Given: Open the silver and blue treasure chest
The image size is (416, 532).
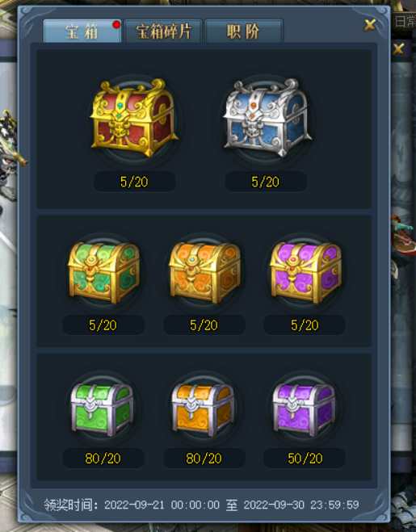Looking at the screenshot, I should (x=267, y=118).
